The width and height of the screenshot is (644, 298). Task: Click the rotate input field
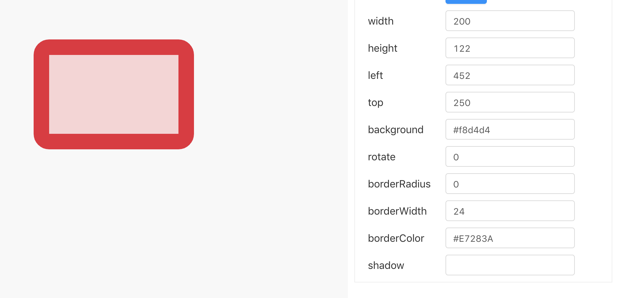click(x=510, y=157)
